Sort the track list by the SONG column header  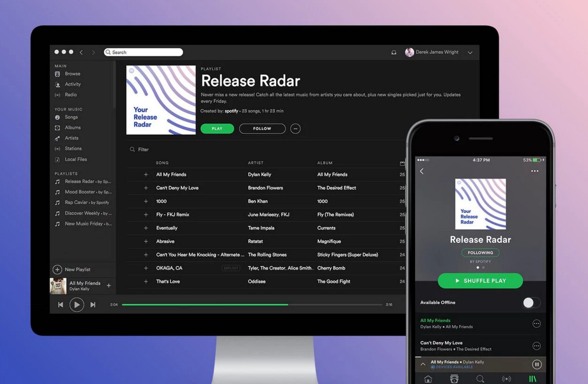162,163
